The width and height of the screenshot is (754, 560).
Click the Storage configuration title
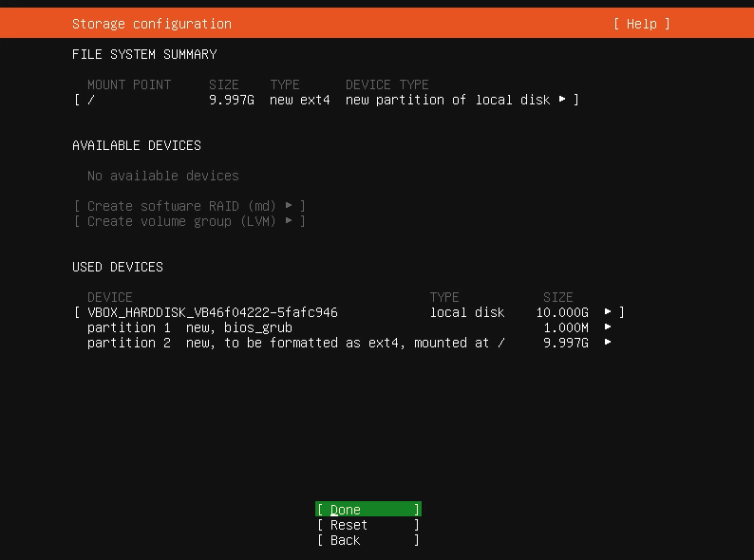pyautogui.click(x=152, y=24)
